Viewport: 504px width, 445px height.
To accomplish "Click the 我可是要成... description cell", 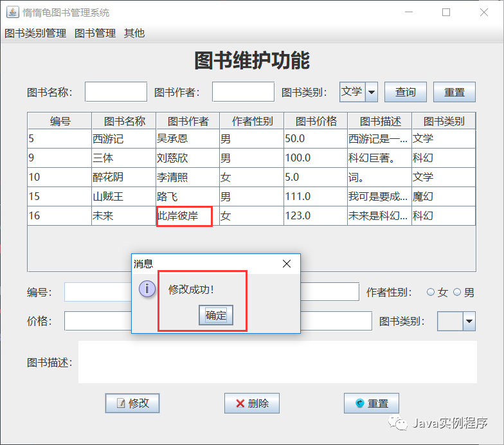I will (379, 197).
